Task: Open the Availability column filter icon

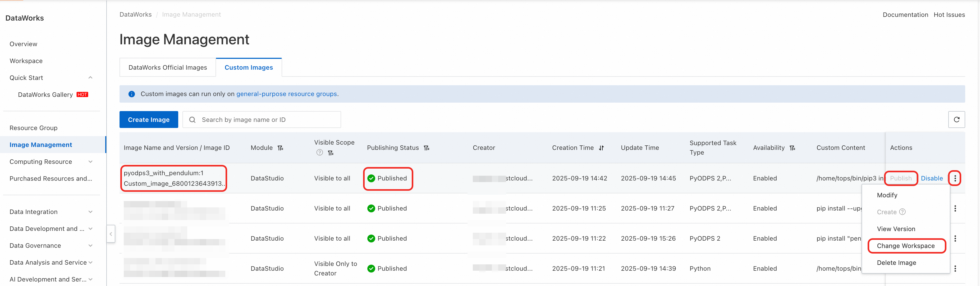Action: point(793,148)
